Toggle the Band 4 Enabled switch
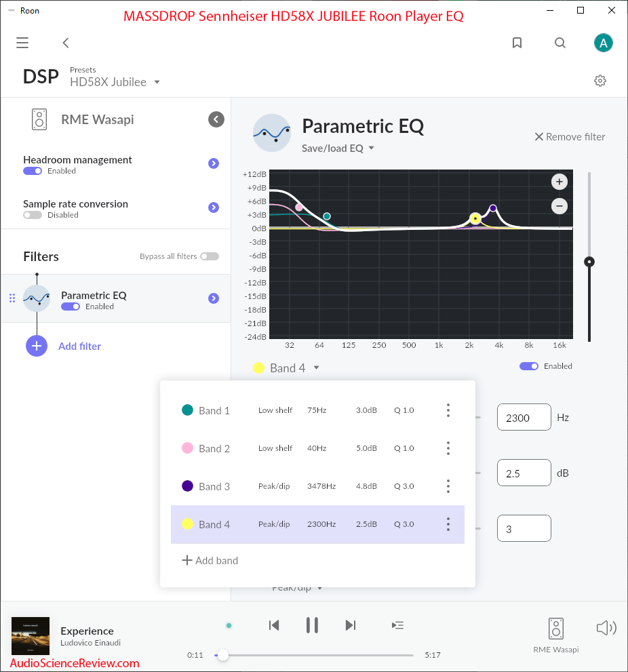628x672 pixels. point(528,366)
